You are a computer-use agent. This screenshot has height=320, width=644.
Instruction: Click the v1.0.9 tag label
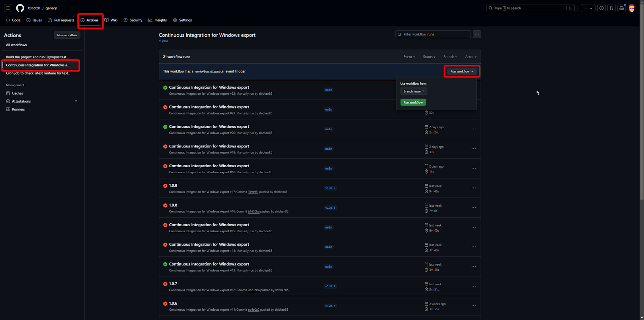[x=330, y=188]
